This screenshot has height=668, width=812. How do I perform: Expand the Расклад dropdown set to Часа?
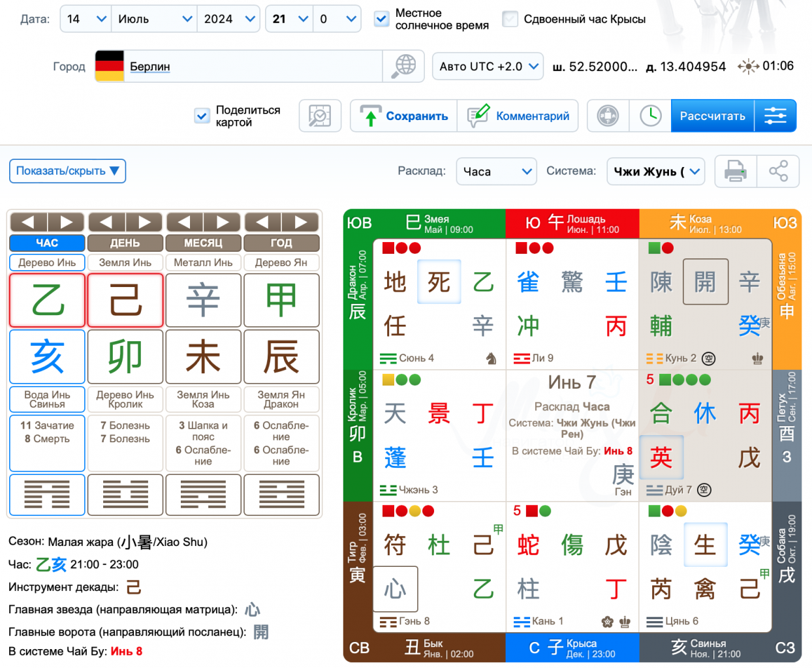click(x=496, y=172)
